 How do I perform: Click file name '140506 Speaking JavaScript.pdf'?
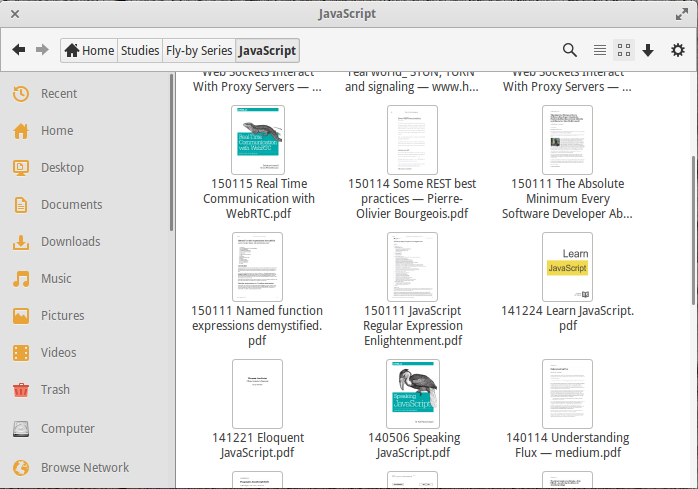tap(414, 445)
